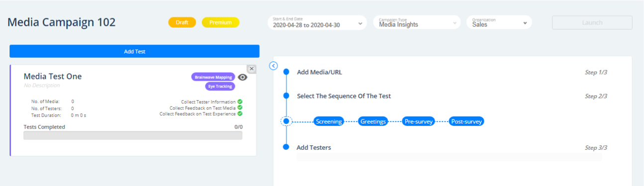
Task: Open the Start & End Date dropdown
Action: pos(317,23)
